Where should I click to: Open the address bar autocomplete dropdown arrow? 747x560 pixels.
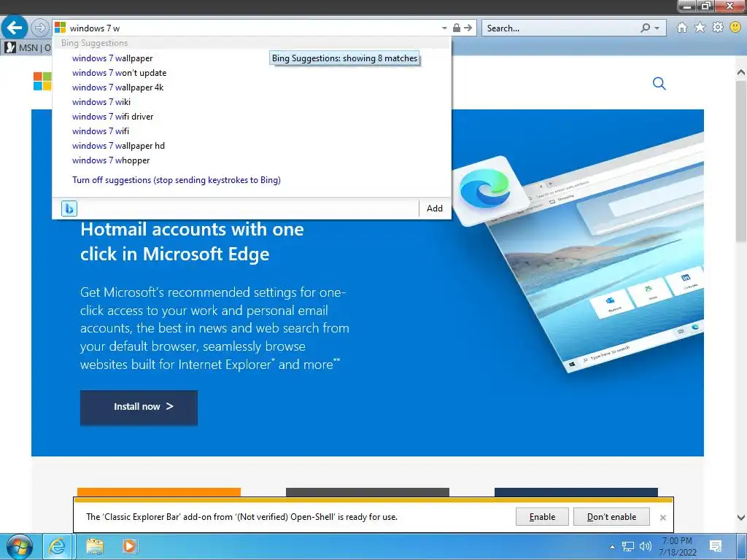pyautogui.click(x=444, y=28)
